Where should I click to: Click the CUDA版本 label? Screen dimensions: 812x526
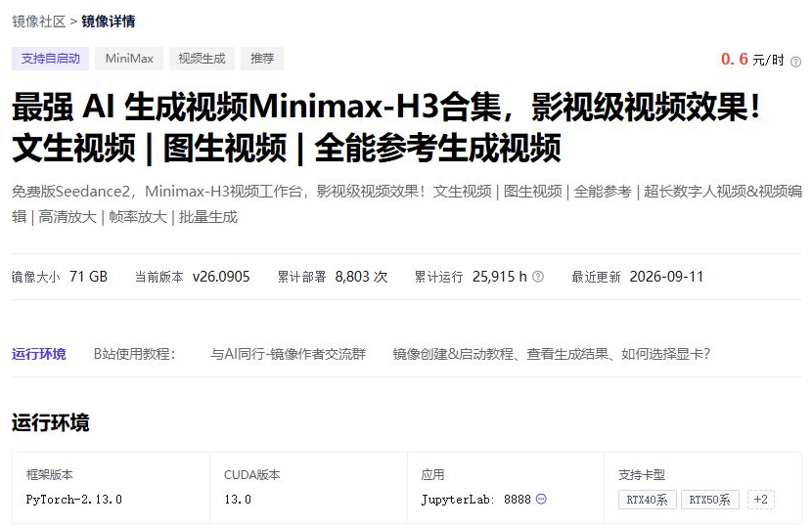(x=252, y=474)
